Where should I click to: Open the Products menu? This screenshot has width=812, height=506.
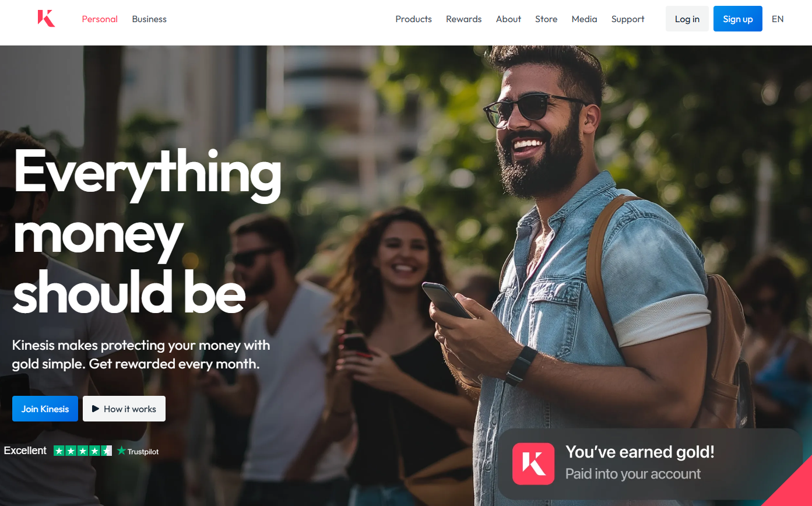(x=413, y=19)
